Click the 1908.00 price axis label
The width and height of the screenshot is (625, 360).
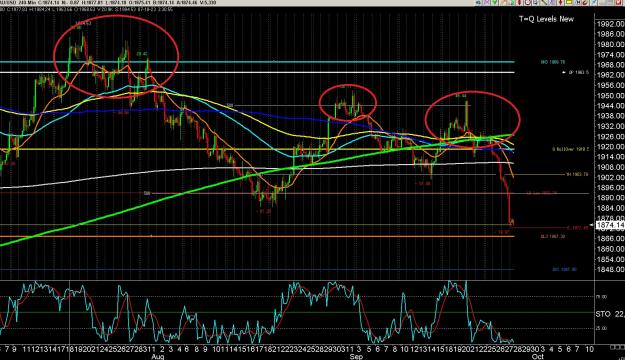click(x=610, y=167)
